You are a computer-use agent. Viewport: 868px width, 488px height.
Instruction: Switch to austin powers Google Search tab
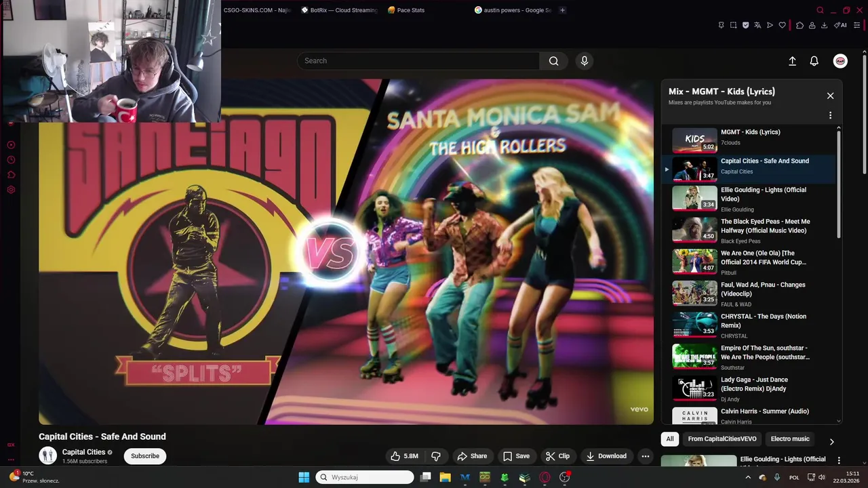click(x=513, y=10)
